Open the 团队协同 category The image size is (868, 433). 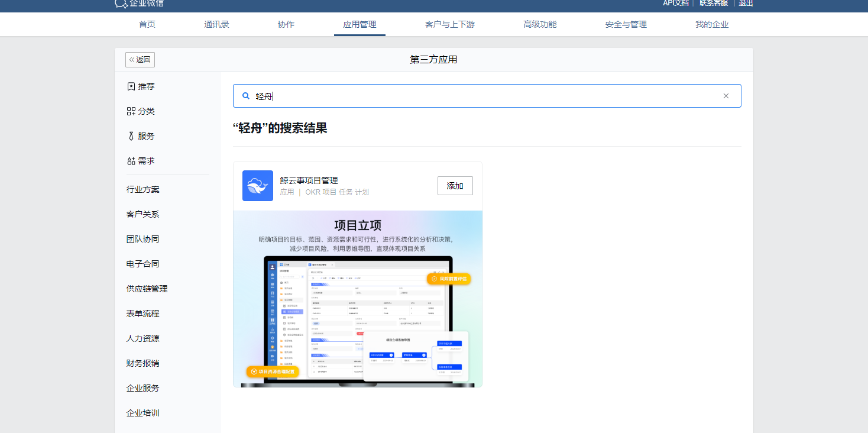tap(143, 239)
